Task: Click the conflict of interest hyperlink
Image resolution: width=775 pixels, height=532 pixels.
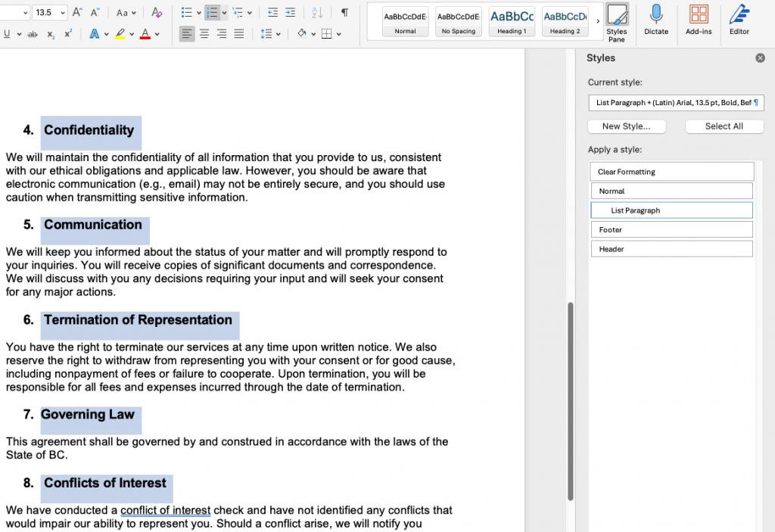Action: pyautogui.click(x=165, y=510)
